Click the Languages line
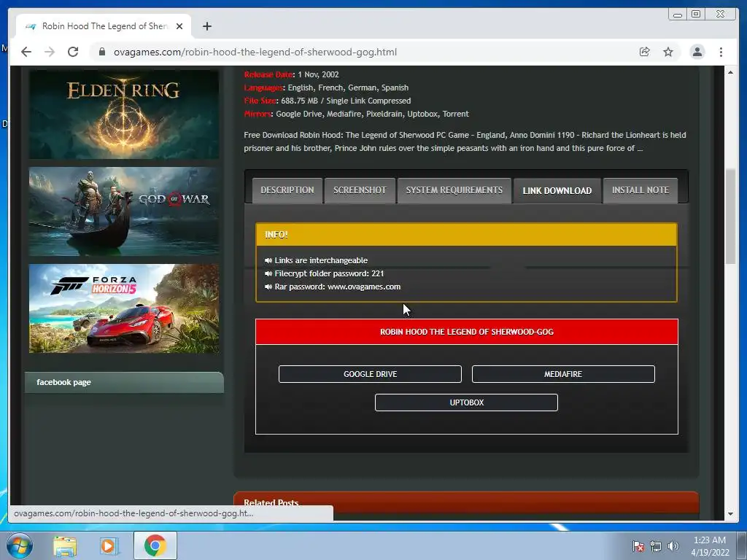The height and width of the screenshot is (560, 747). [x=326, y=87]
